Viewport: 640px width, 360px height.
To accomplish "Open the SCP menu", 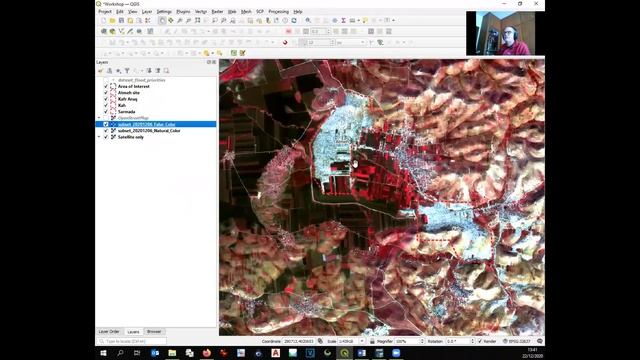I will tap(260, 12).
